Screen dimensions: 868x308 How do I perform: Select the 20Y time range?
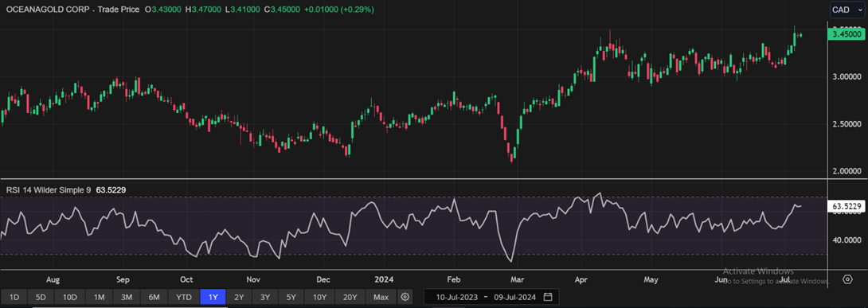point(350,297)
